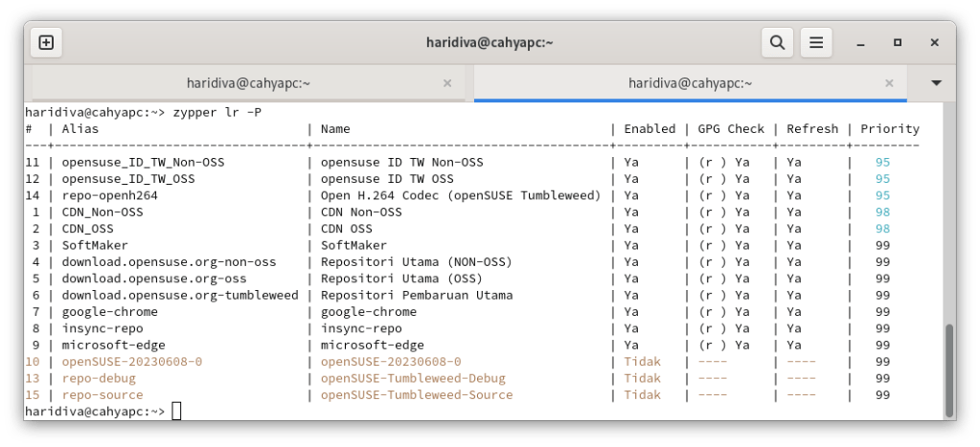Screen dimensions: 980x447
Task: Maximize the terminal window
Action: pos(898,42)
